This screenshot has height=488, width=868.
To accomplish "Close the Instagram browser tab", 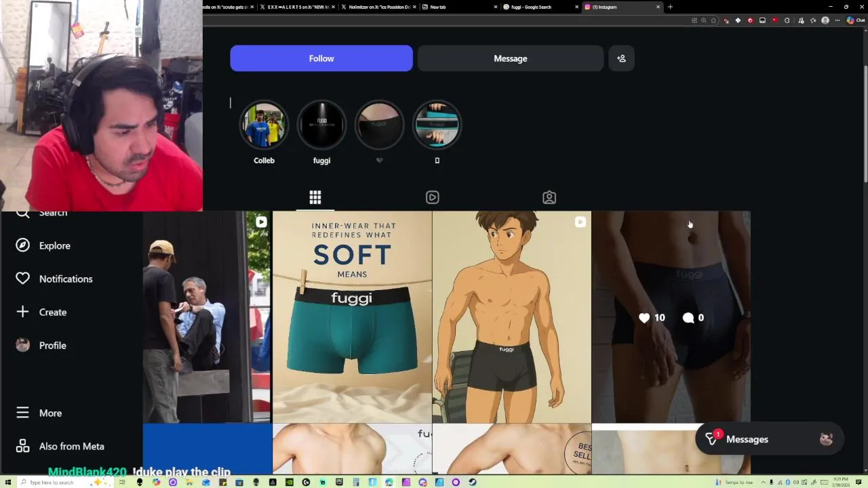I will [658, 7].
